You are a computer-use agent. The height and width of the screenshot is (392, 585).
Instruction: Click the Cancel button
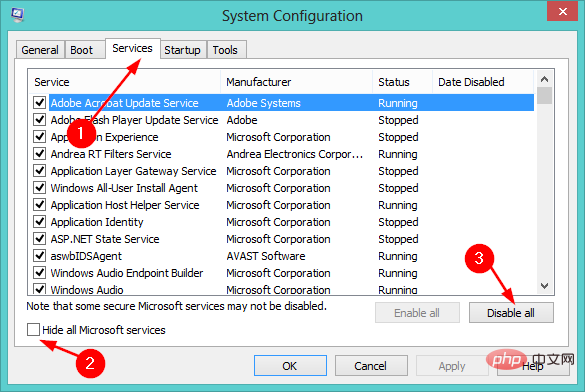click(371, 366)
